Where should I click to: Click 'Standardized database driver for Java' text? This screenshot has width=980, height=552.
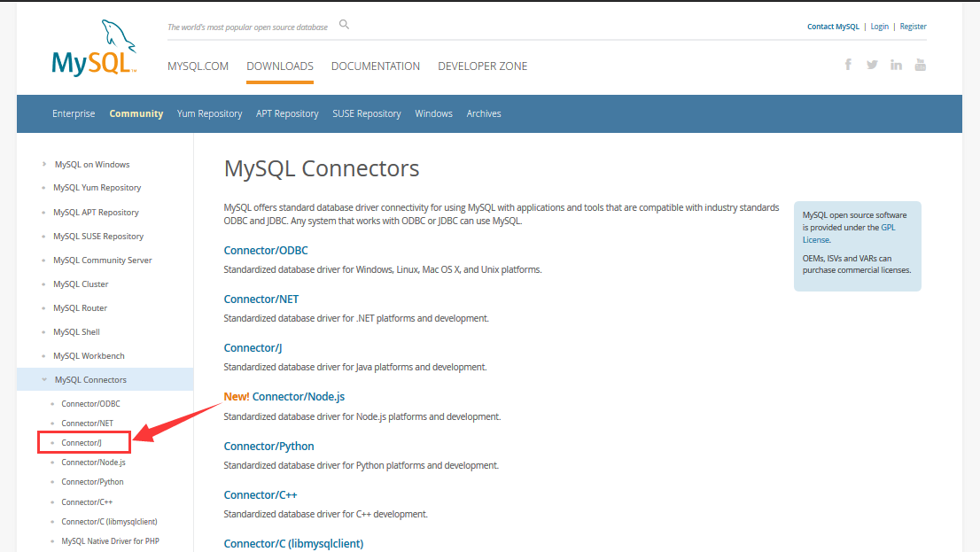point(355,367)
